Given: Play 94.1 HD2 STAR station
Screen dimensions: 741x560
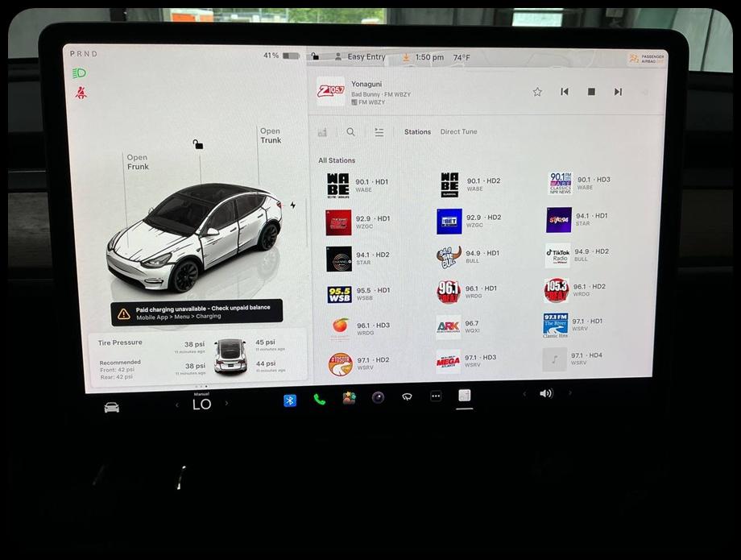Looking at the screenshot, I should click(358, 259).
